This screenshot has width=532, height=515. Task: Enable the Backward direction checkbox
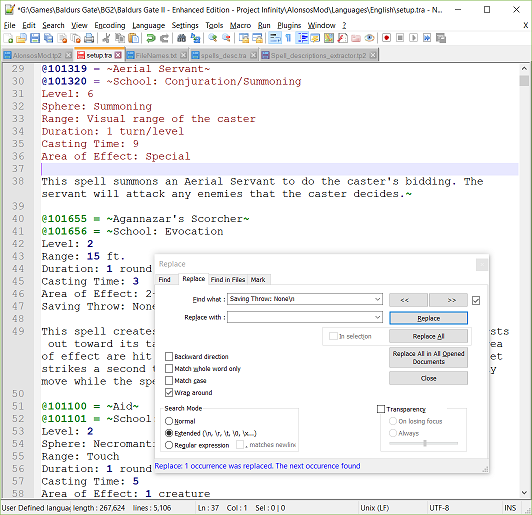click(x=169, y=356)
